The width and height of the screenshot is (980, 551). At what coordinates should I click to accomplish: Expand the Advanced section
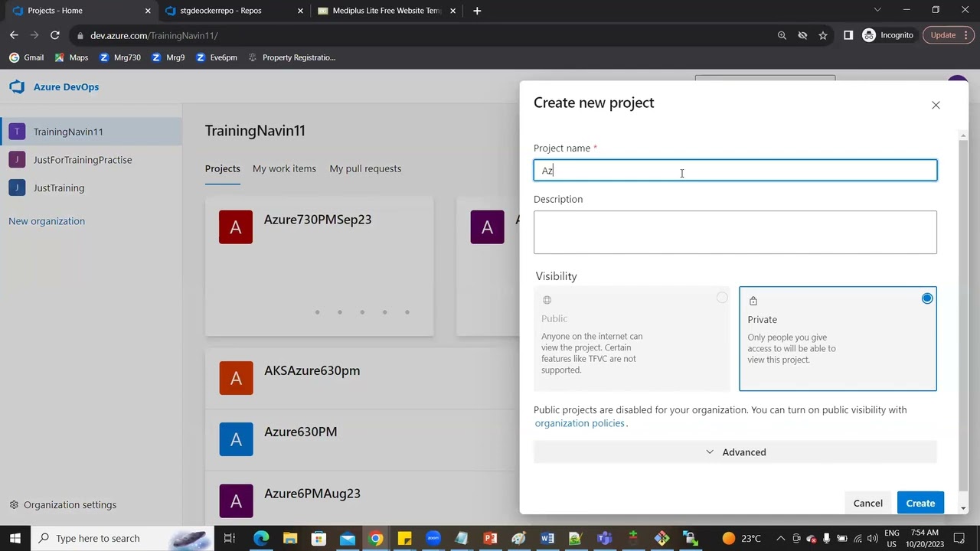[x=735, y=452]
